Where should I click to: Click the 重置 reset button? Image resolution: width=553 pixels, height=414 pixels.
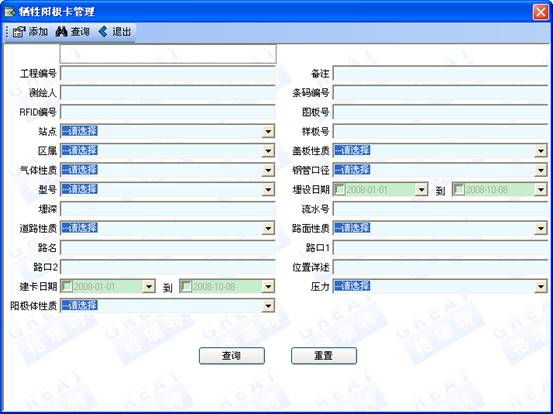point(324,355)
